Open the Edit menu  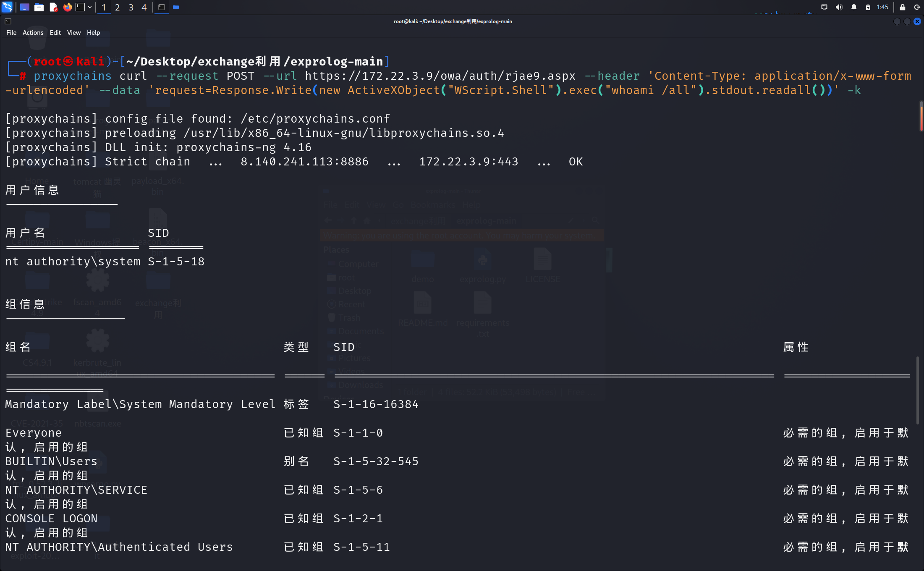[x=55, y=33]
